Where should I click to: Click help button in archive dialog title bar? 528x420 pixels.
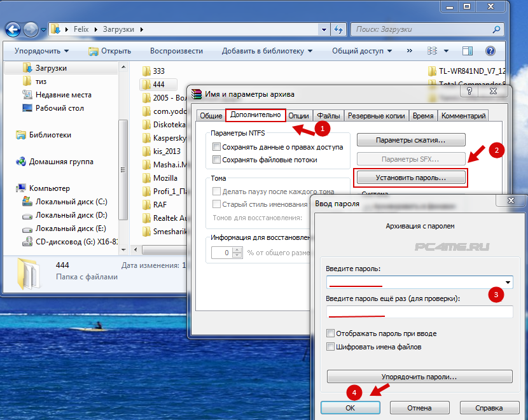(x=469, y=91)
